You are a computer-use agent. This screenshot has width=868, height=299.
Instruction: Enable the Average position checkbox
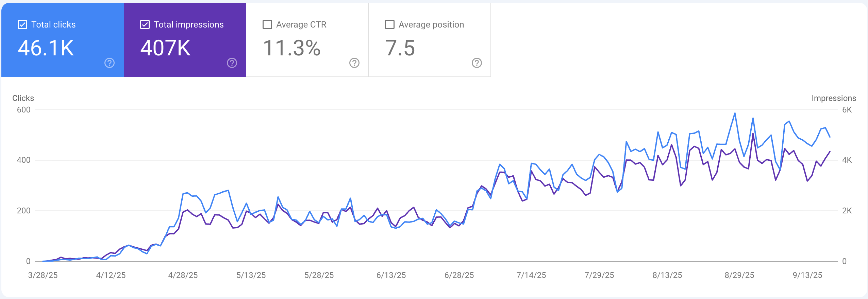click(390, 24)
